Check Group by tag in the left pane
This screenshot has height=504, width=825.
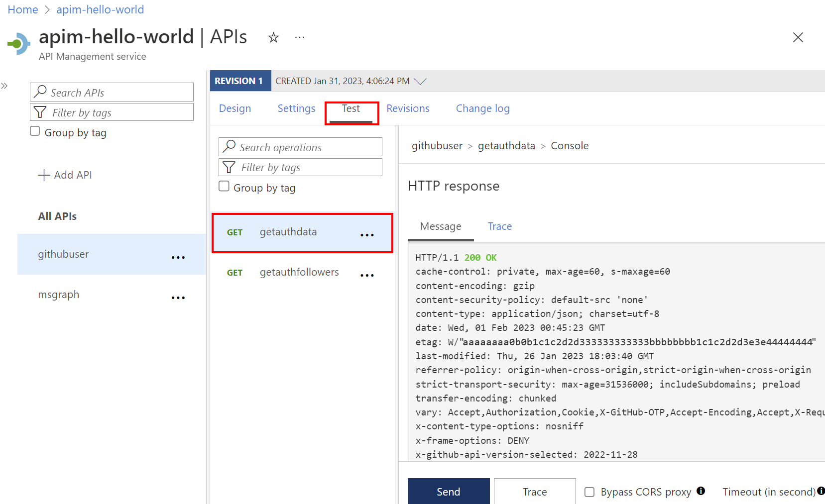[34, 130]
